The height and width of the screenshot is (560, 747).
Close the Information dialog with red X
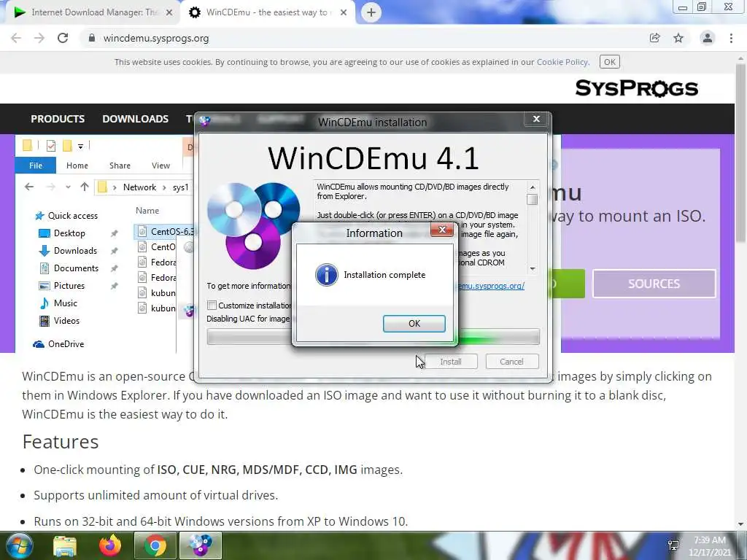[441, 230]
